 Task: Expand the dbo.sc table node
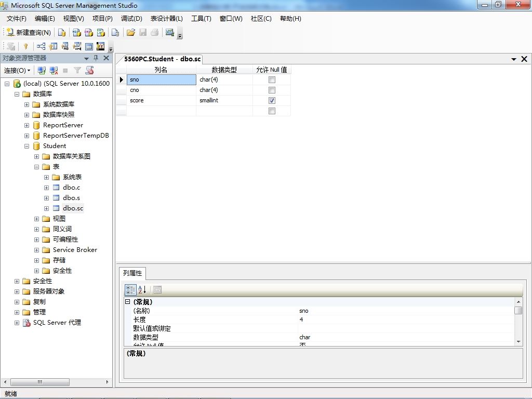(x=46, y=208)
